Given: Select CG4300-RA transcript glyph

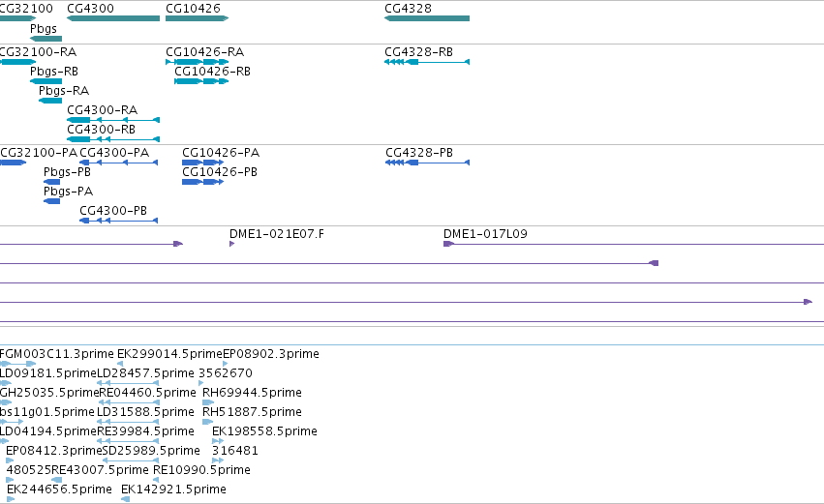Looking at the screenshot, I should (x=113, y=120).
